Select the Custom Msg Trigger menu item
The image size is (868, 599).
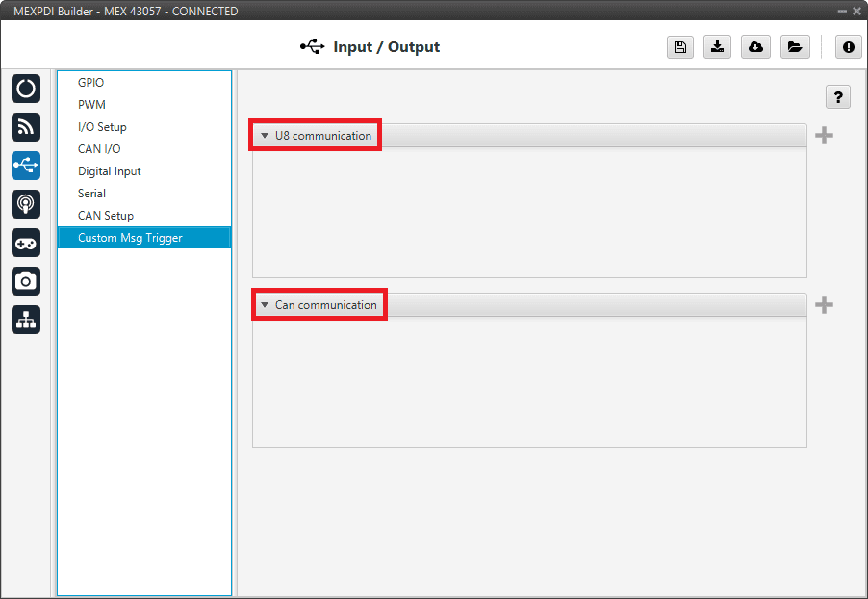coord(144,238)
